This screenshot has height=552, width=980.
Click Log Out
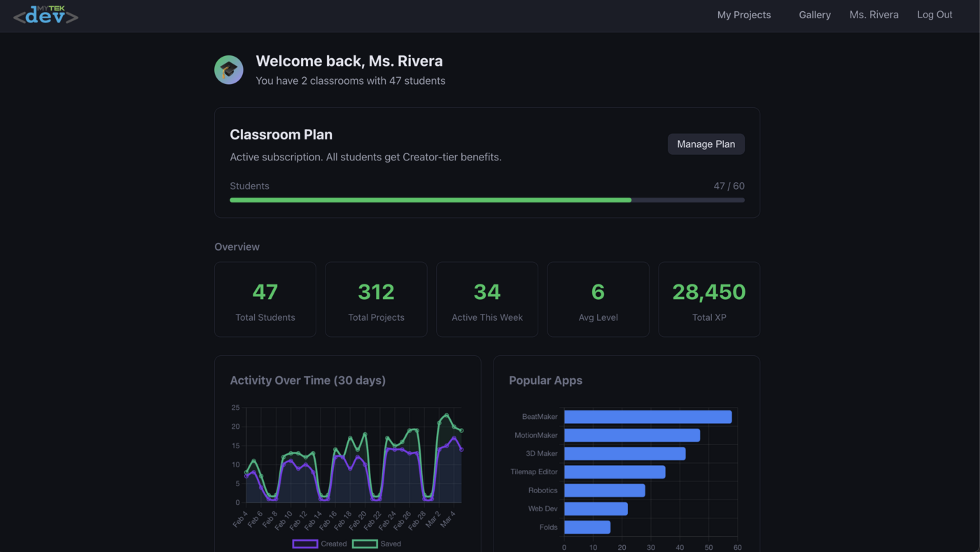934,15
